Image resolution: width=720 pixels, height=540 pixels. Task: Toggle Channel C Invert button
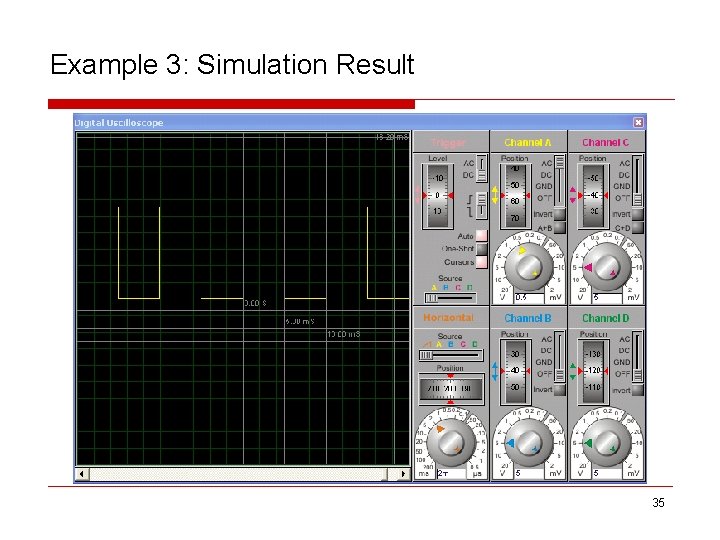pyautogui.click(x=637, y=214)
